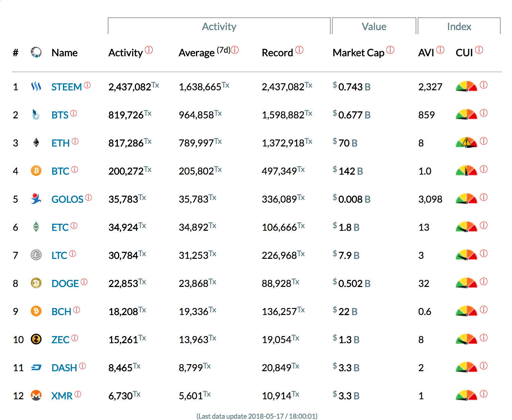Click BTC market cap $142 B
Screen dimensions: 512x420
348,171
